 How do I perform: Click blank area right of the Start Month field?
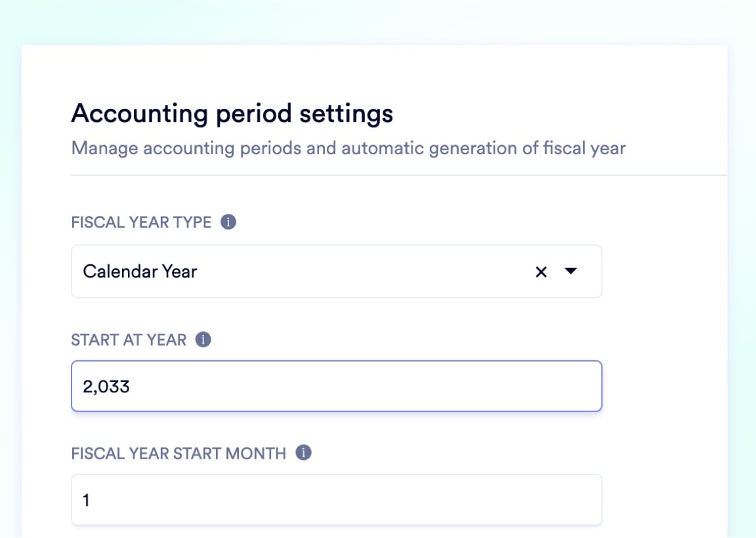663,500
